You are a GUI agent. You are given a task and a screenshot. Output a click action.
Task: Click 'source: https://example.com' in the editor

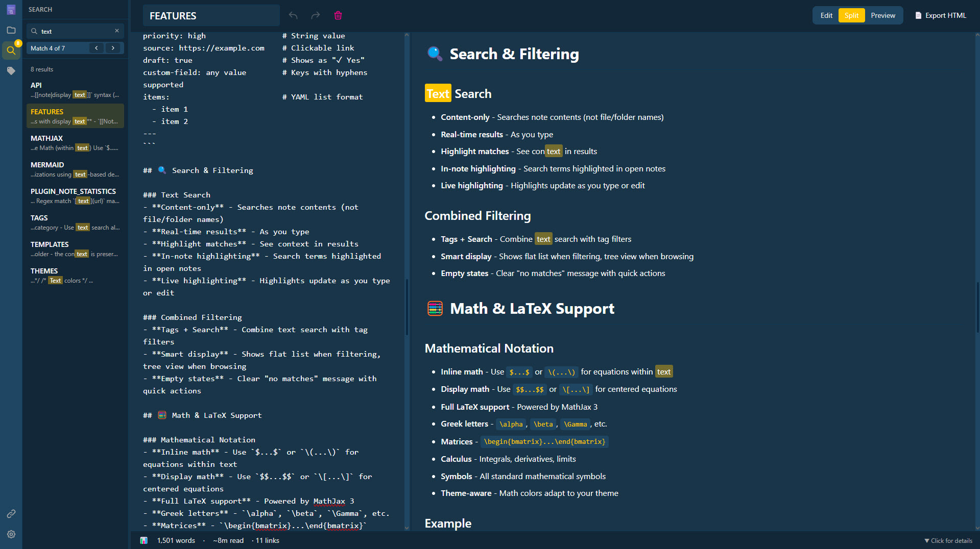pos(204,48)
